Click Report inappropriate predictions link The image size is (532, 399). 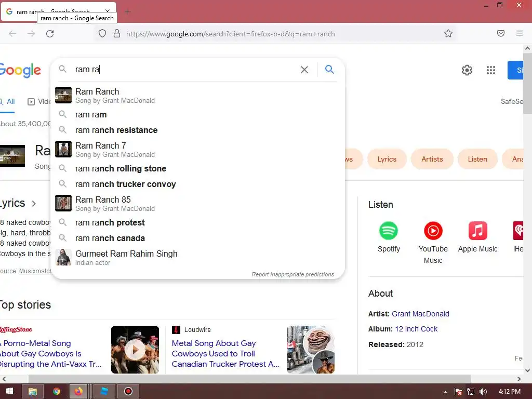[x=293, y=274]
